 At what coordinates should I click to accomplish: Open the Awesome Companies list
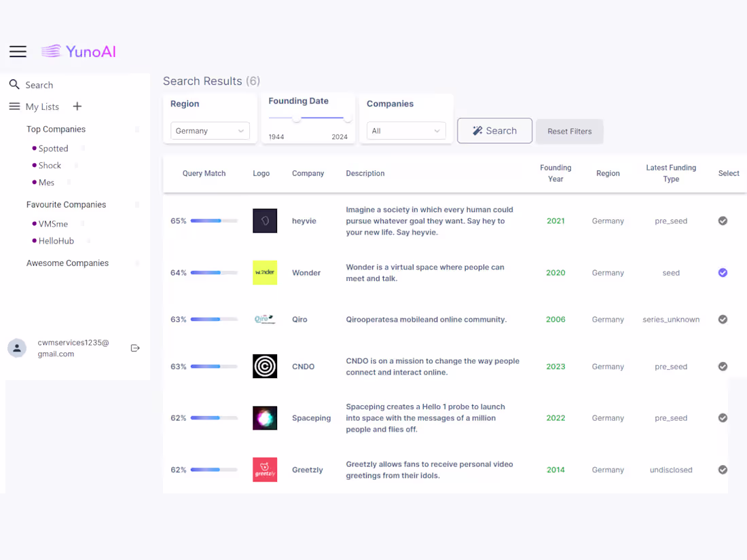pyautogui.click(x=67, y=263)
